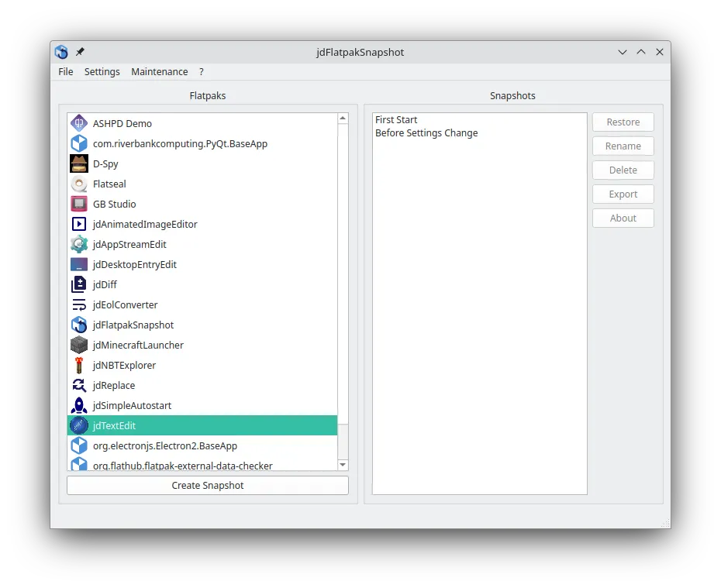This screenshot has height=588, width=721.
Task: Click the Create Snapshot button
Action: coord(208,485)
